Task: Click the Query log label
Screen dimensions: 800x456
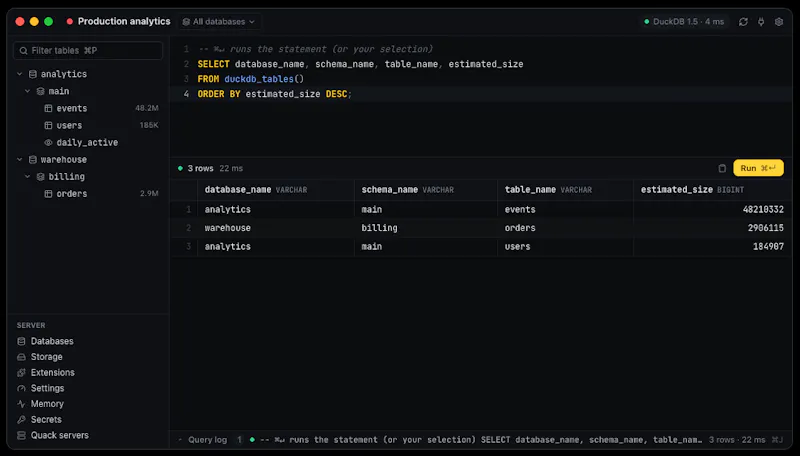Action: tap(207, 440)
